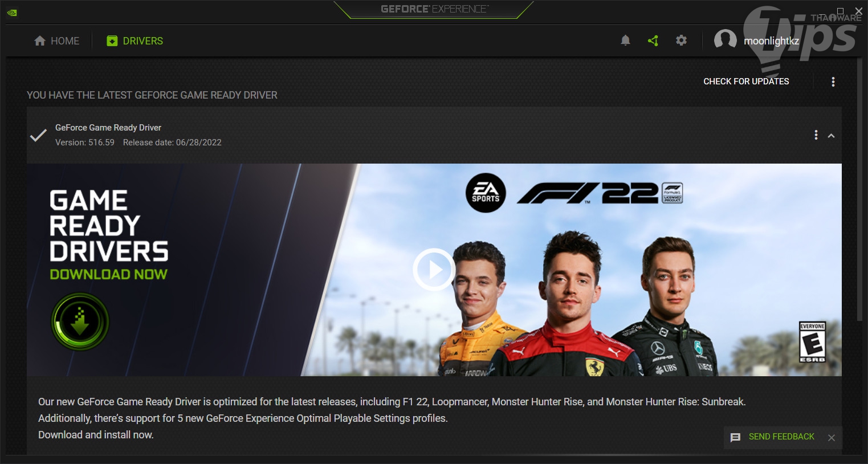Open the moonlightkz account name
Screen dimensions: 868x464
pyautogui.click(x=771, y=41)
